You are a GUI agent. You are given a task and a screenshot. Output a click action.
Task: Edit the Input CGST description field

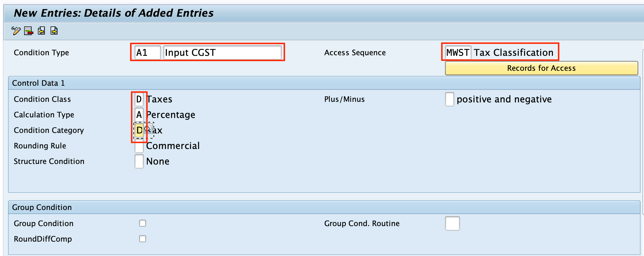[223, 52]
